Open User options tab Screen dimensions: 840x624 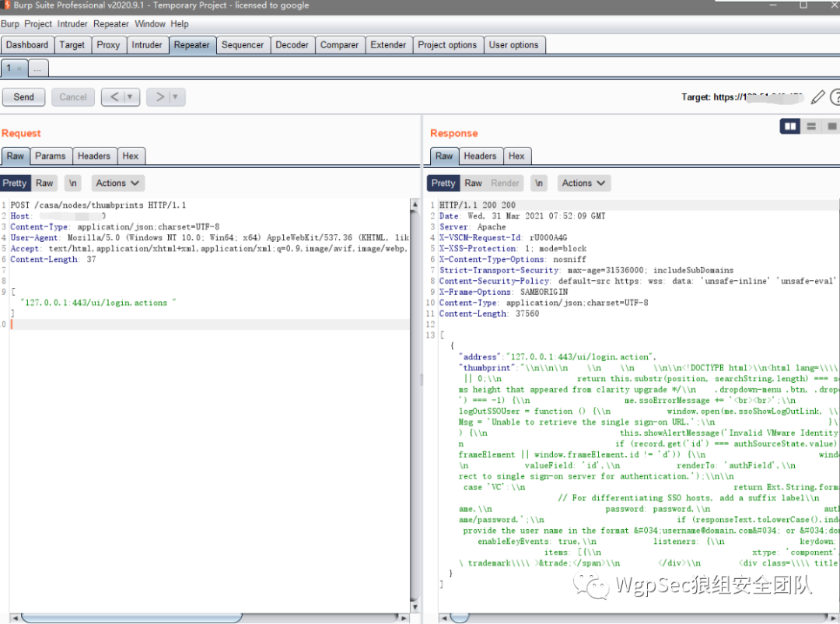(514, 45)
